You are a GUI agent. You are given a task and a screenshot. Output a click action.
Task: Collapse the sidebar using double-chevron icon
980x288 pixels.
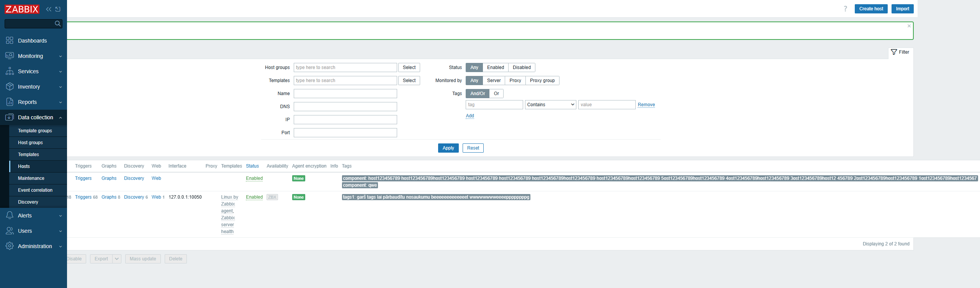pyautogui.click(x=49, y=9)
